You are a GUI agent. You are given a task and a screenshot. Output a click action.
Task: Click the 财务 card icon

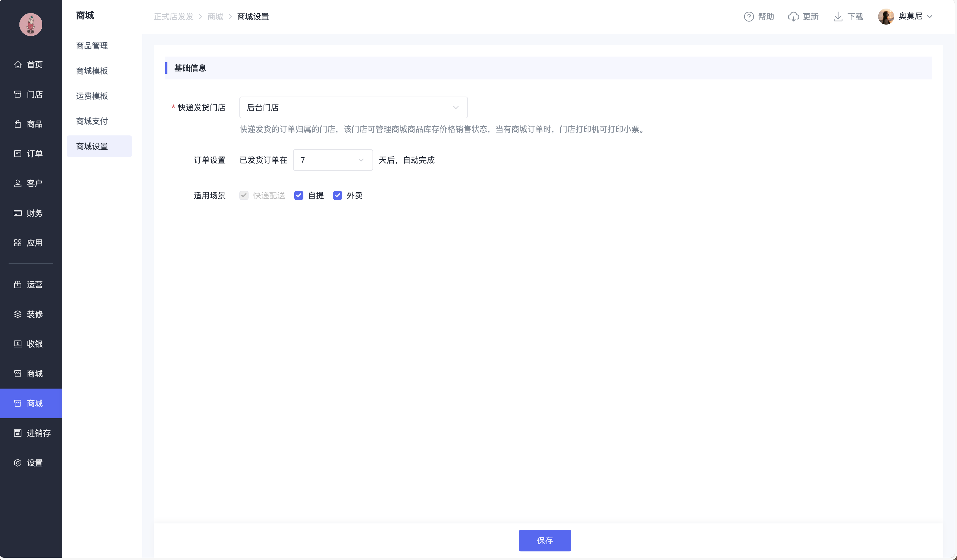click(x=17, y=213)
